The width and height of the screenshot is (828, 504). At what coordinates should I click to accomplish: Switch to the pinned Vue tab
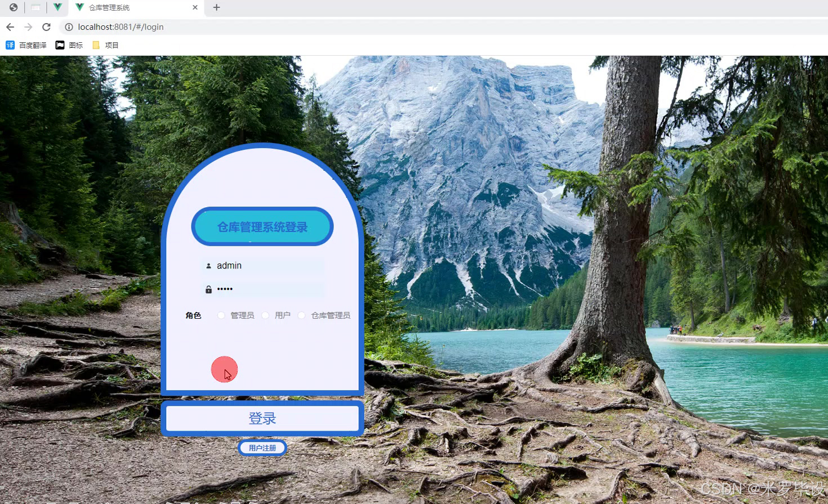(57, 7)
